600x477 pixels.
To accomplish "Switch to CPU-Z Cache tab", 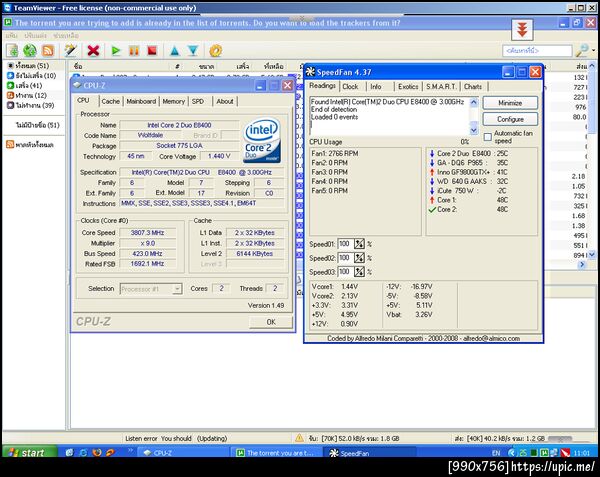I will coord(111,101).
